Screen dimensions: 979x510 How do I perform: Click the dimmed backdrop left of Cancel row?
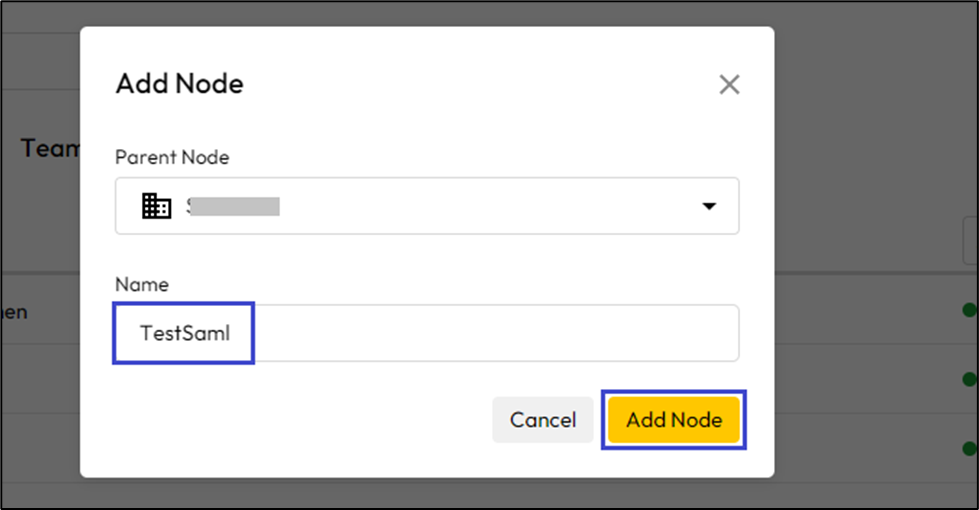40,420
